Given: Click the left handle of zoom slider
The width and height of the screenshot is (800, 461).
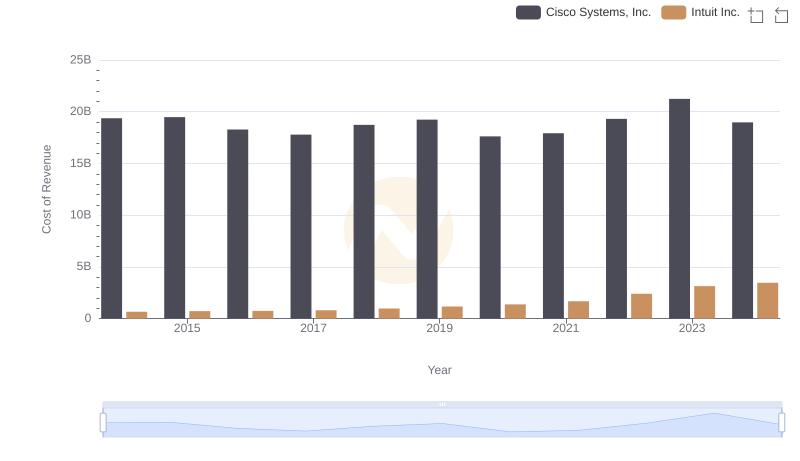Looking at the screenshot, I should 103,422.
